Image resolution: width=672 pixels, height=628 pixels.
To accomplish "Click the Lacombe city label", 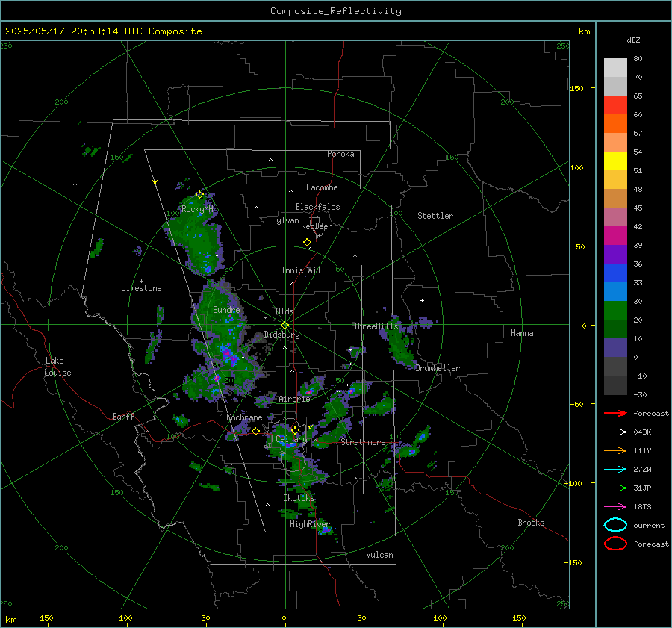I will pos(322,187).
